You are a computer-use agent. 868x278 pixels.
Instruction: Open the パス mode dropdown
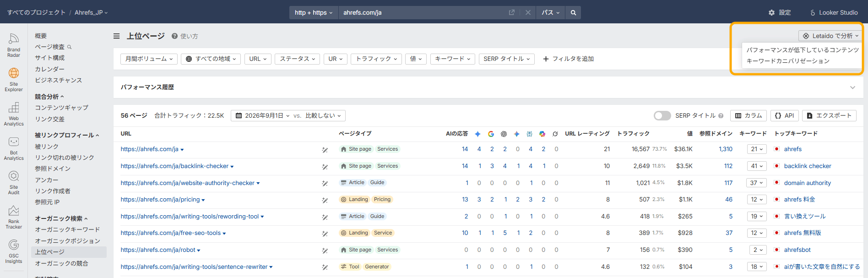[551, 12]
